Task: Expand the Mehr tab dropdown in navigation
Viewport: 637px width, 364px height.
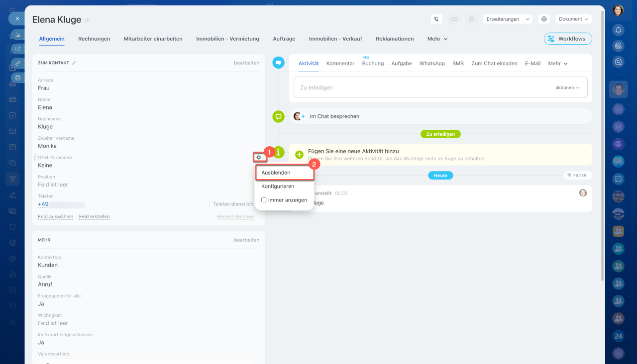Action: [437, 39]
